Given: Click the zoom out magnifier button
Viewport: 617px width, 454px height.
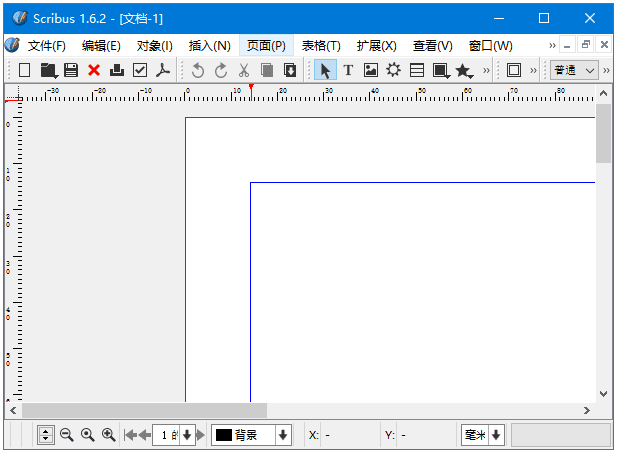Looking at the screenshot, I should [67, 435].
